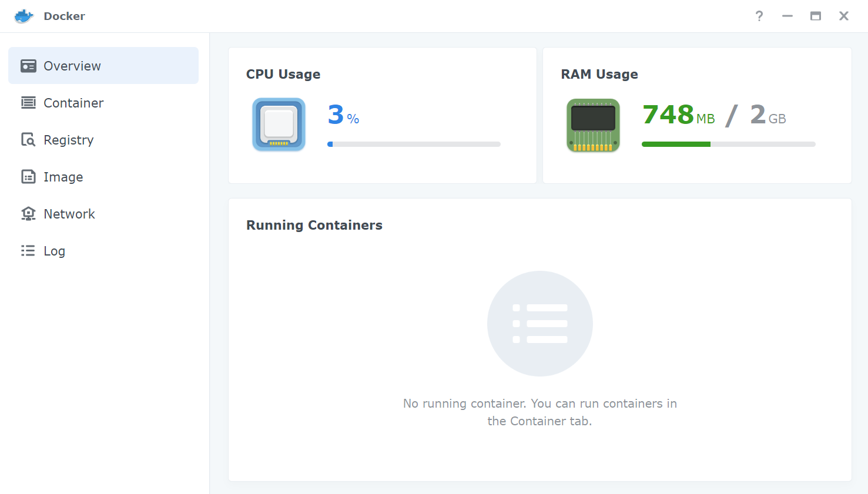The width and height of the screenshot is (868, 494).
Task: Open the help question mark
Action: pyautogui.click(x=759, y=16)
